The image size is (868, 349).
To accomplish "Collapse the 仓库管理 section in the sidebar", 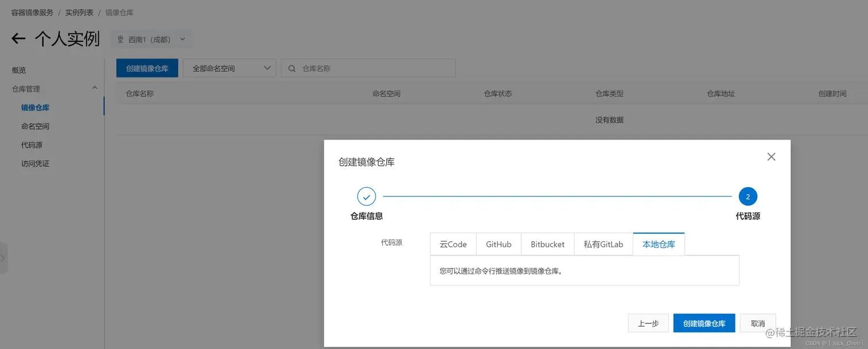I will click(94, 88).
